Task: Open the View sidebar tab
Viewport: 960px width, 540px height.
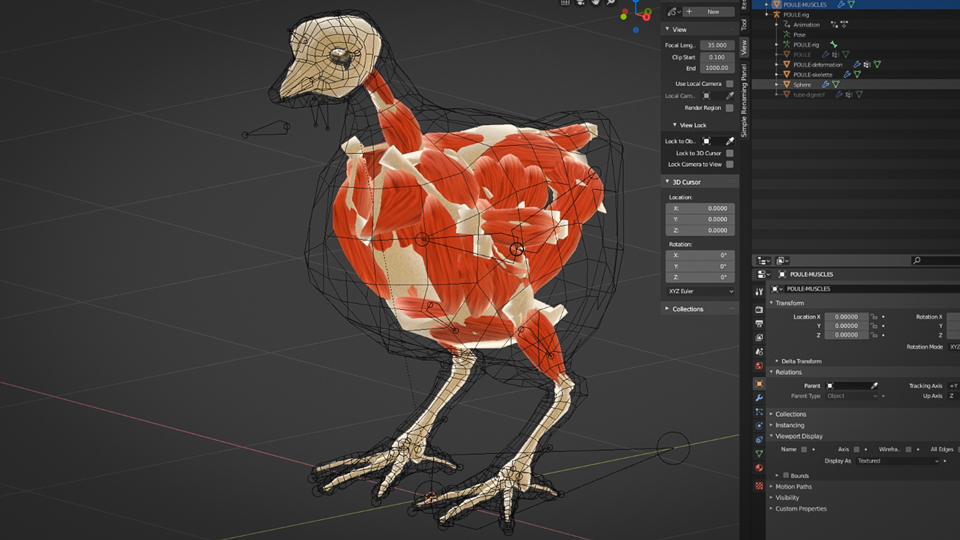Action: (x=744, y=47)
